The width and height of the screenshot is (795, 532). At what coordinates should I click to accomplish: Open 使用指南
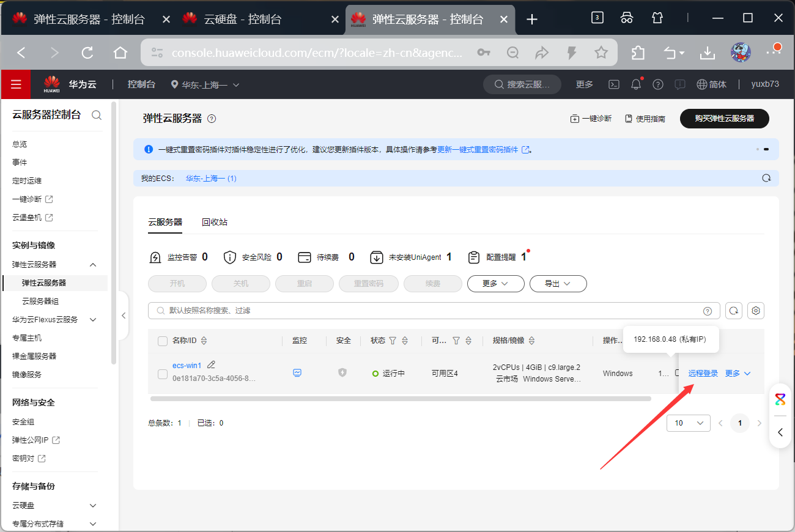pos(645,119)
